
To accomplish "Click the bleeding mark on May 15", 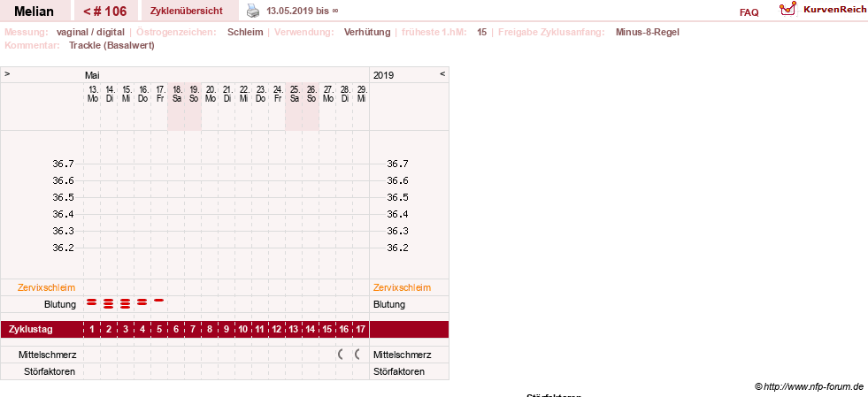I will 125,303.
